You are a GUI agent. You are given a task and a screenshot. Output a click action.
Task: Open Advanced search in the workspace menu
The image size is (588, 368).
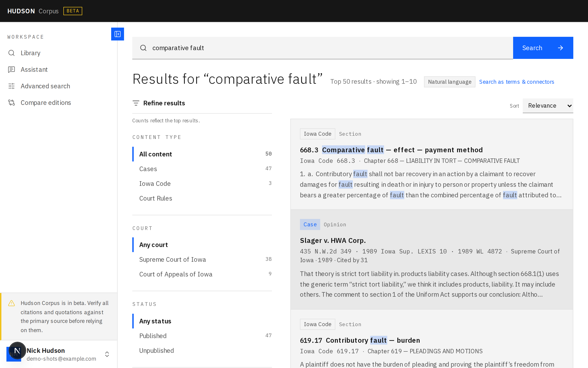pos(59,86)
